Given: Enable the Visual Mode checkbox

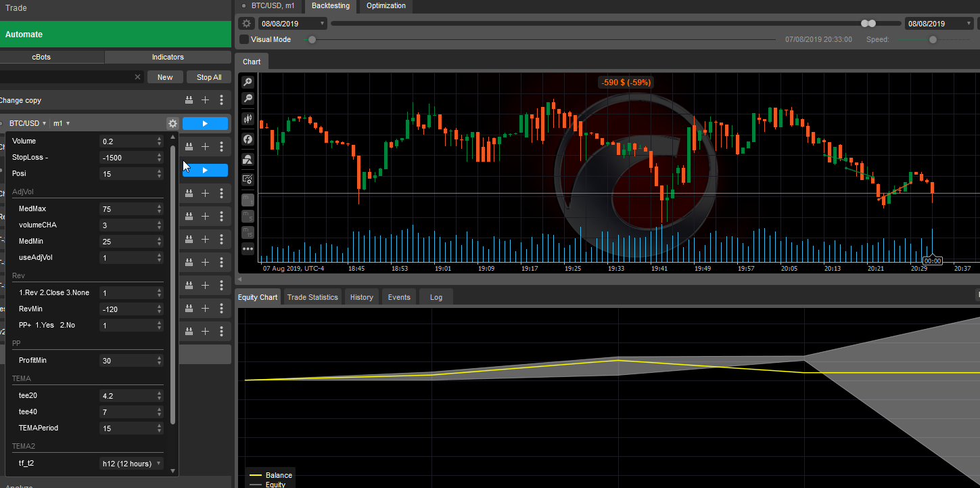Looking at the screenshot, I should 244,39.
